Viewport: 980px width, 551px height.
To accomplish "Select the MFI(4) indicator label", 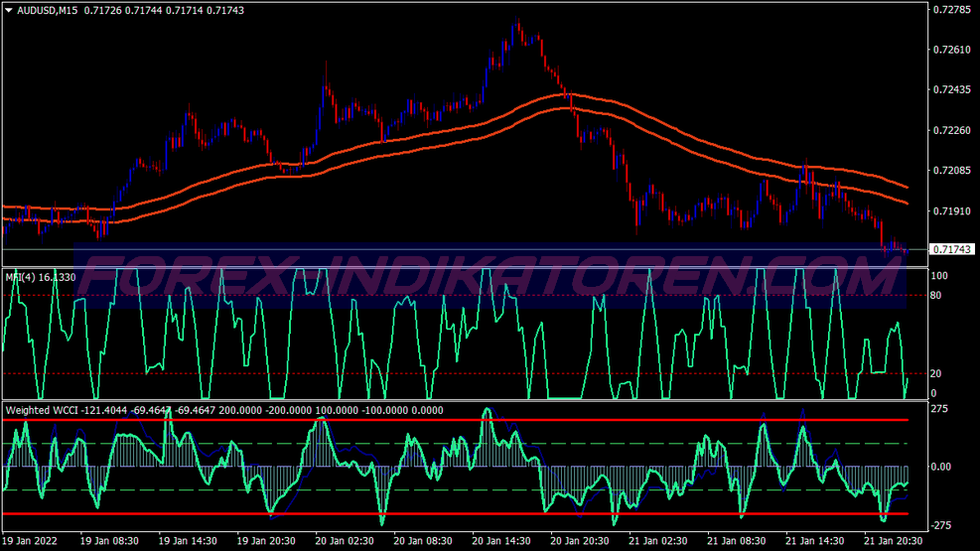I will [x=41, y=277].
